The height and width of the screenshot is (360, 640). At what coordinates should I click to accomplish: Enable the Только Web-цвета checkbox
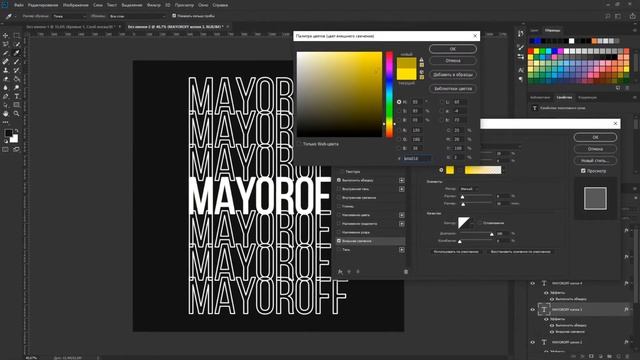tap(299, 144)
